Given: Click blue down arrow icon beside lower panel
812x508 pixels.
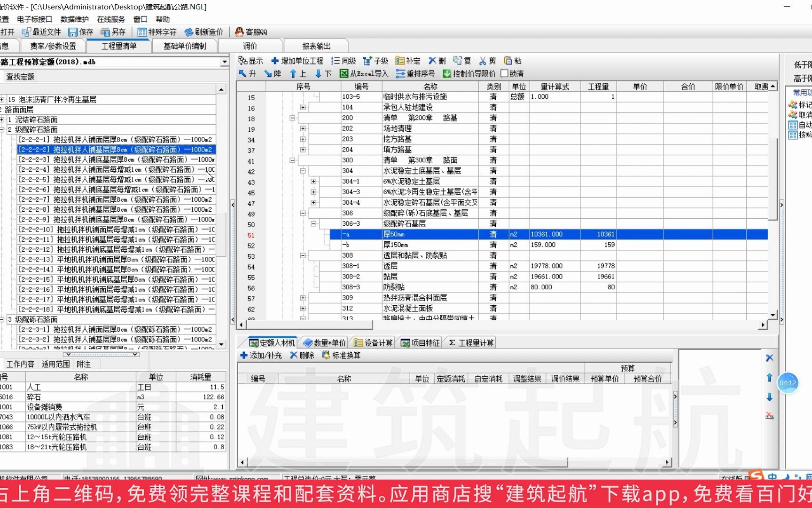Looking at the screenshot, I should (769, 397).
